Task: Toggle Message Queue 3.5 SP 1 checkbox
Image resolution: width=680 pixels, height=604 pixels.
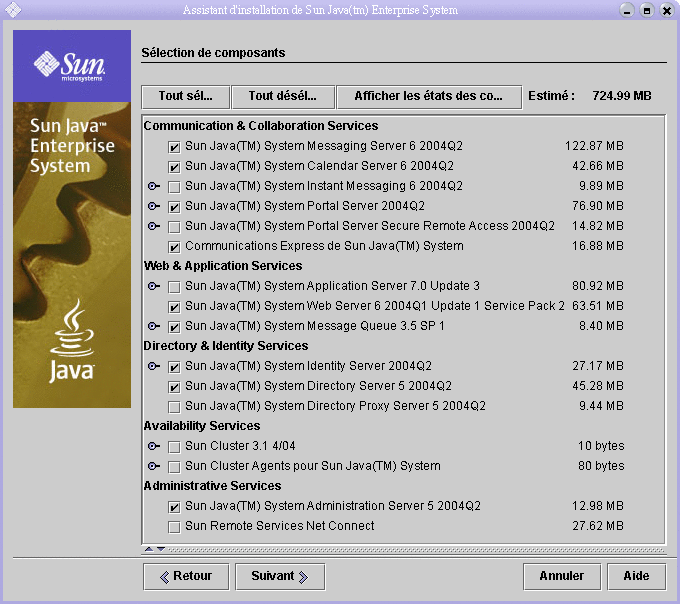Action: (174, 327)
